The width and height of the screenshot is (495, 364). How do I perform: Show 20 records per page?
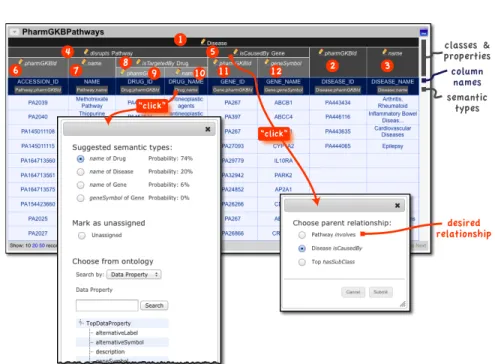pos(35,245)
